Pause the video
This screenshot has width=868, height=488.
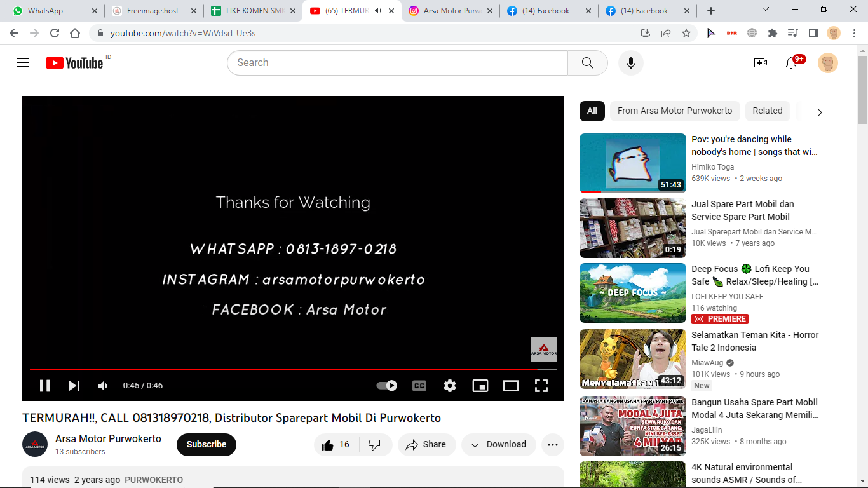pos(44,385)
